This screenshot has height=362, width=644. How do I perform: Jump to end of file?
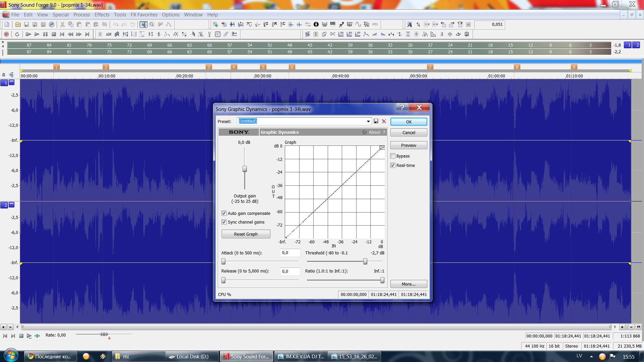tap(87, 34)
